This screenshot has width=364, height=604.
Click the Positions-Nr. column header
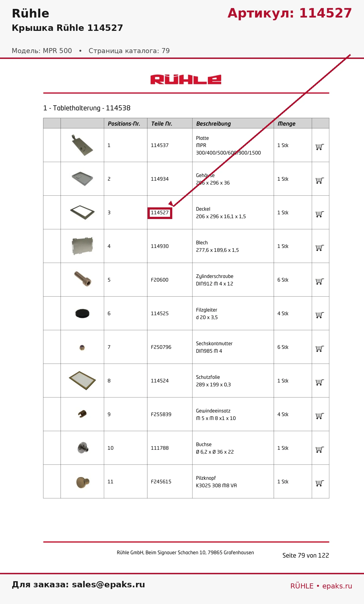(124, 124)
